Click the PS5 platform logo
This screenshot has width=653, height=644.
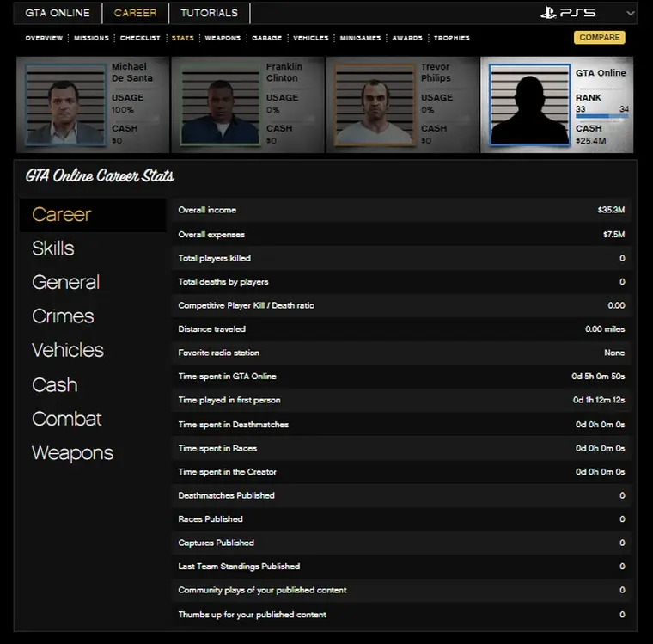click(568, 13)
